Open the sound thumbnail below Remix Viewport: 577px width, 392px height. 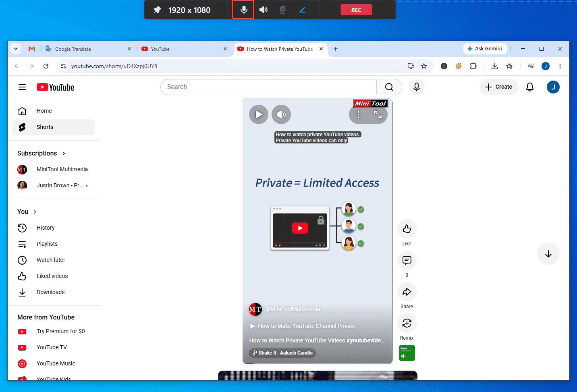(x=407, y=353)
